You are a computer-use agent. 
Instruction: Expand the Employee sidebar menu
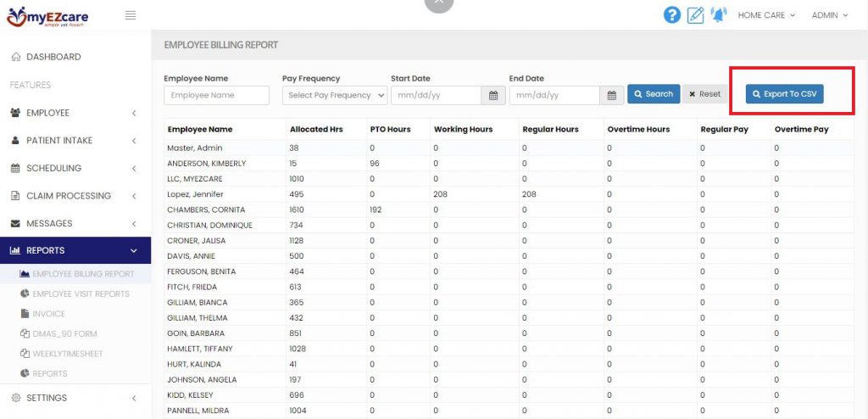[x=75, y=113]
